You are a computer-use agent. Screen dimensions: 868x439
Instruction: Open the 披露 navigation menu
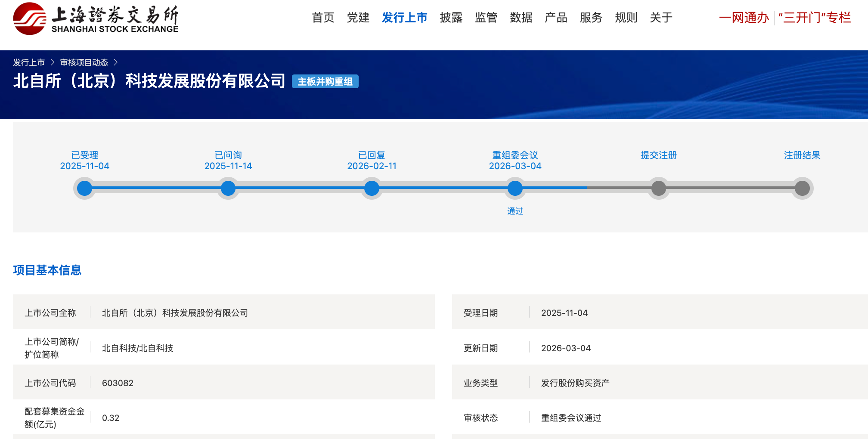(x=451, y=18)
